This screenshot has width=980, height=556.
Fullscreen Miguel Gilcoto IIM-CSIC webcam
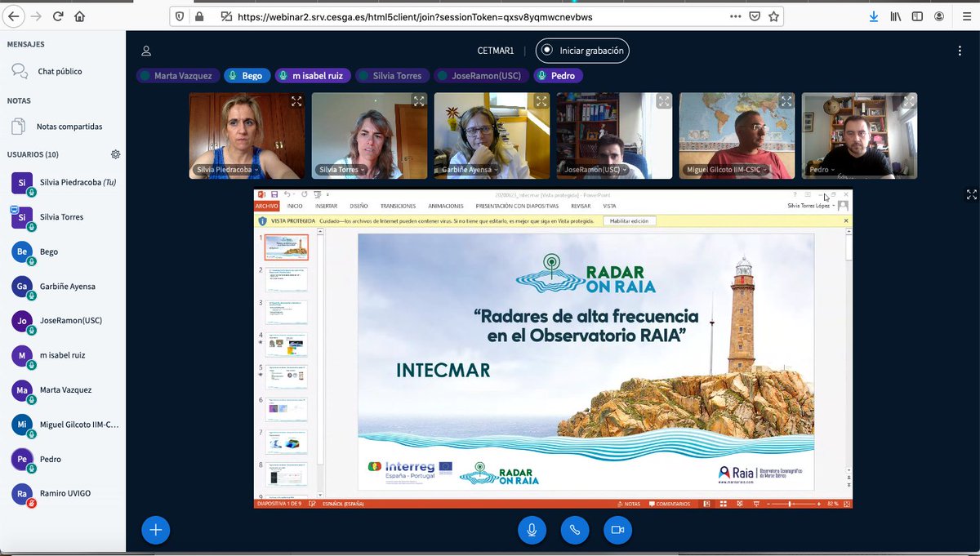[786, 101]
